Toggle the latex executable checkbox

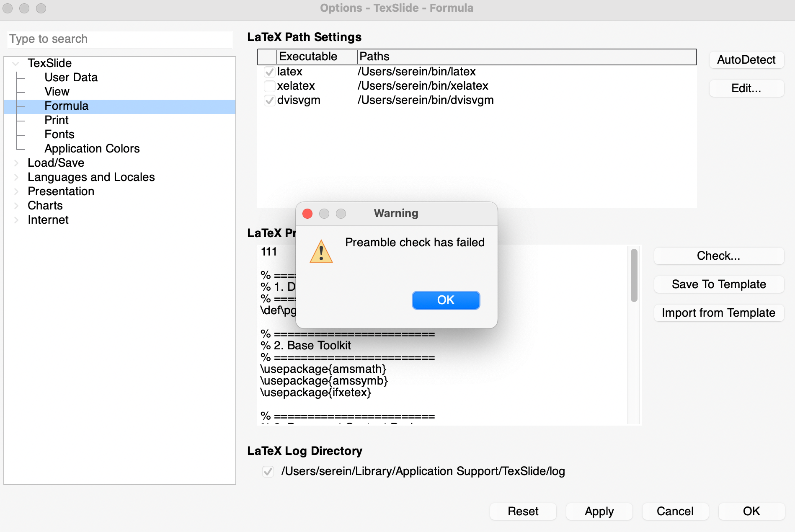tap(269, 72)
